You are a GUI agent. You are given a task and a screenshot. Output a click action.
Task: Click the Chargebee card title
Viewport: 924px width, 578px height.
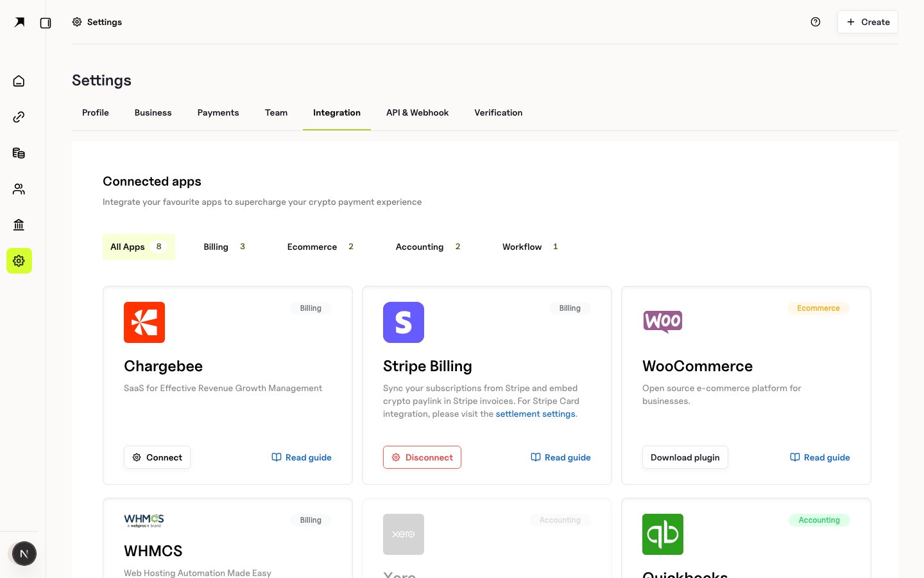tap(163, 366)
